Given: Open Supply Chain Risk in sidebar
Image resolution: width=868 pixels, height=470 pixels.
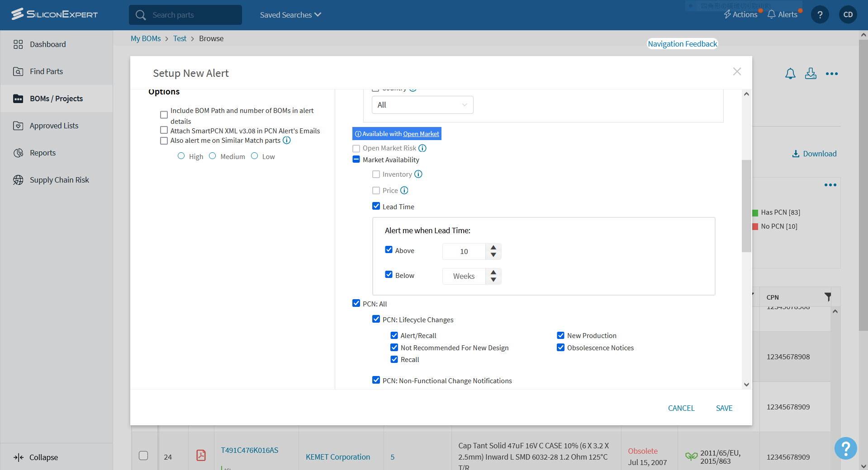Looking at the screenshot, I should point(59,180).
